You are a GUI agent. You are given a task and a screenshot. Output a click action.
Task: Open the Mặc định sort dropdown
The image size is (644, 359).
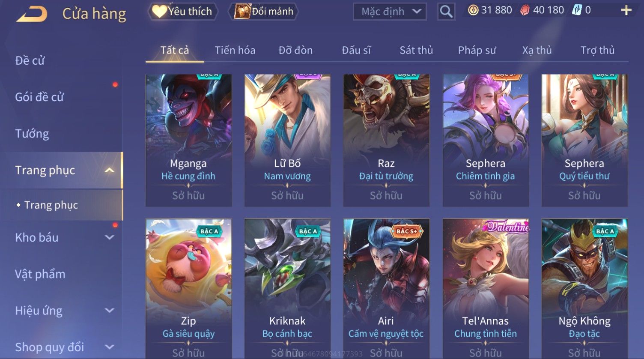[x=390, y=12]
